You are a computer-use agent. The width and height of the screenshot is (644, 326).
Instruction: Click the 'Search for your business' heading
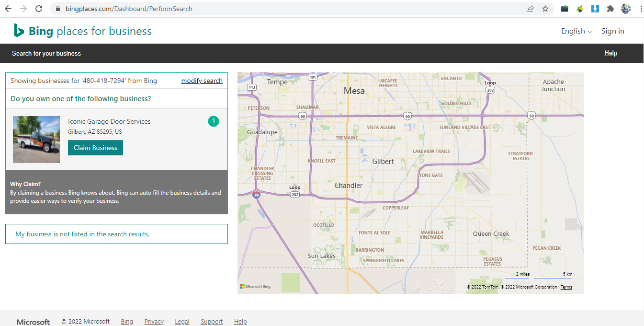(46, 53)
